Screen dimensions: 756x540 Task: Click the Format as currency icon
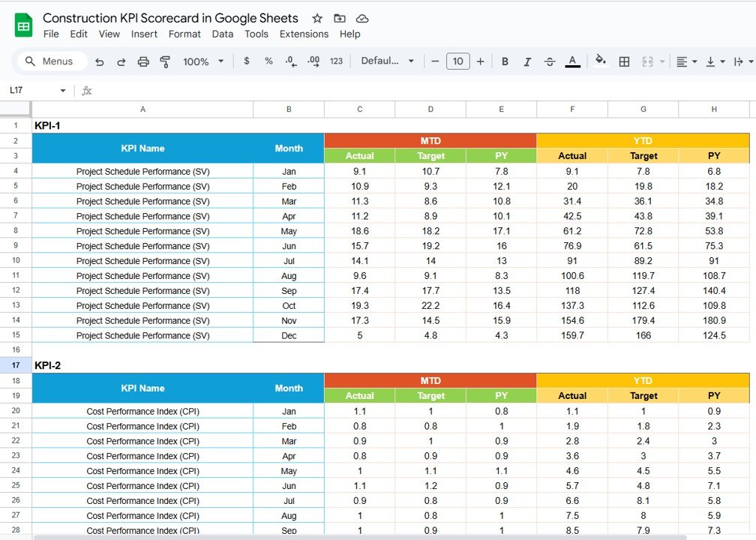[x=247, y=61]
